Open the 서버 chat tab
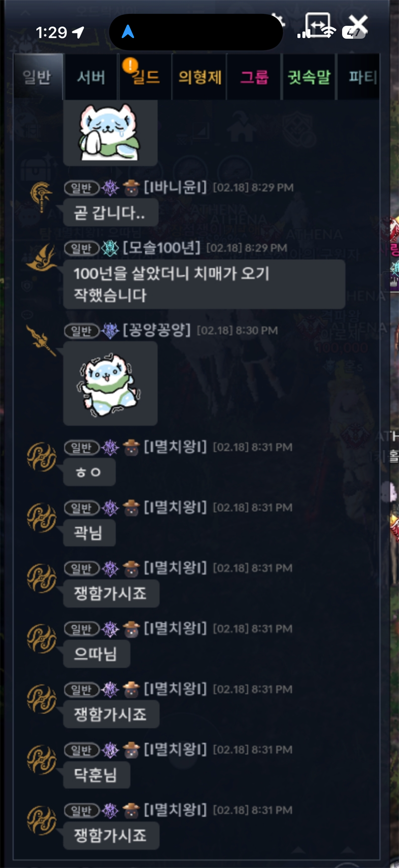This screenshot has width=399, height=868. [91, 77]
